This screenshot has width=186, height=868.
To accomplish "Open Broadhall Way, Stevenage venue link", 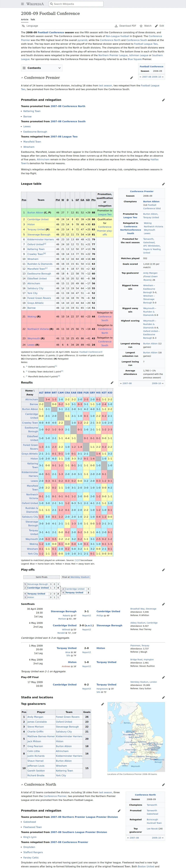I will [143, 609].
